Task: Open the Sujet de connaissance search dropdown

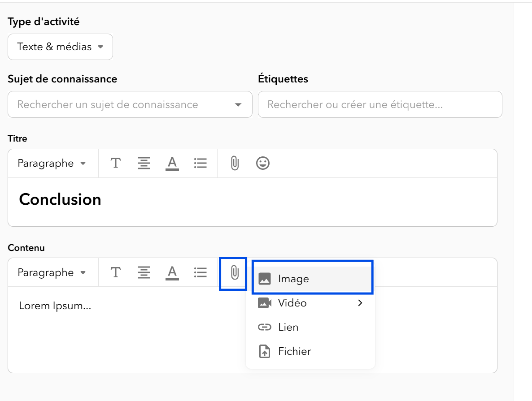Action: click(x=130, y=104)
